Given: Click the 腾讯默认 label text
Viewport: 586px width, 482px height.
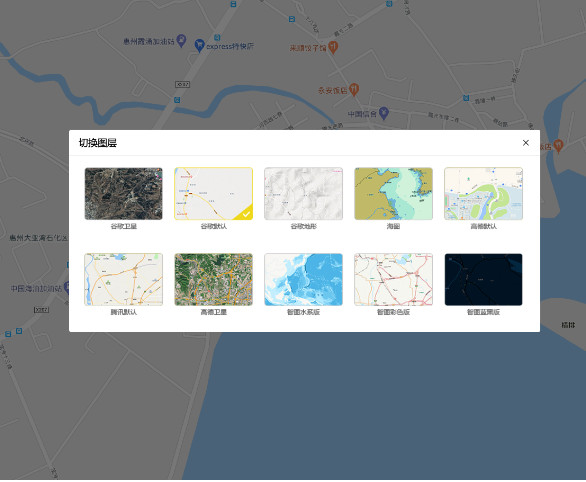Looking at the screenshot, I should point(124,312).
